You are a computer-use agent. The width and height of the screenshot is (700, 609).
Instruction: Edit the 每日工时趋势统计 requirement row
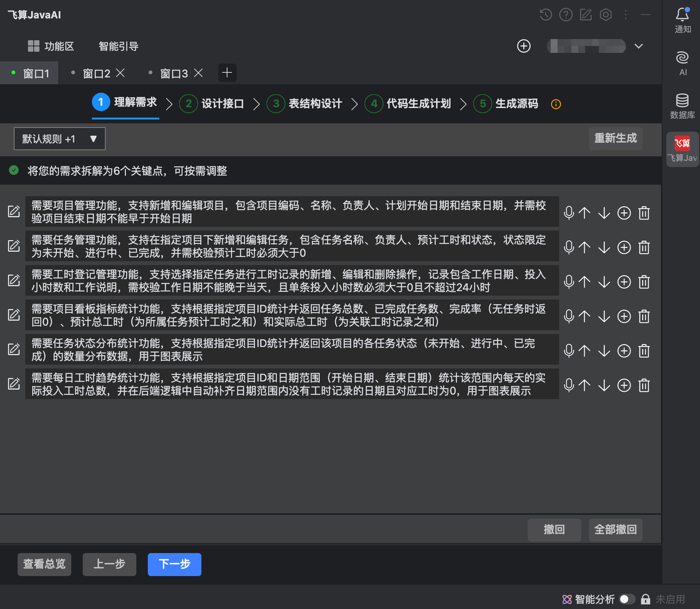pyautogui.click(x=14, y=384)
